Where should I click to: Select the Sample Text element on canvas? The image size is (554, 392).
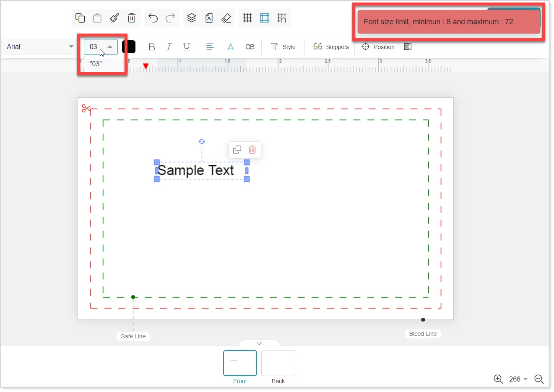[196, 171]
